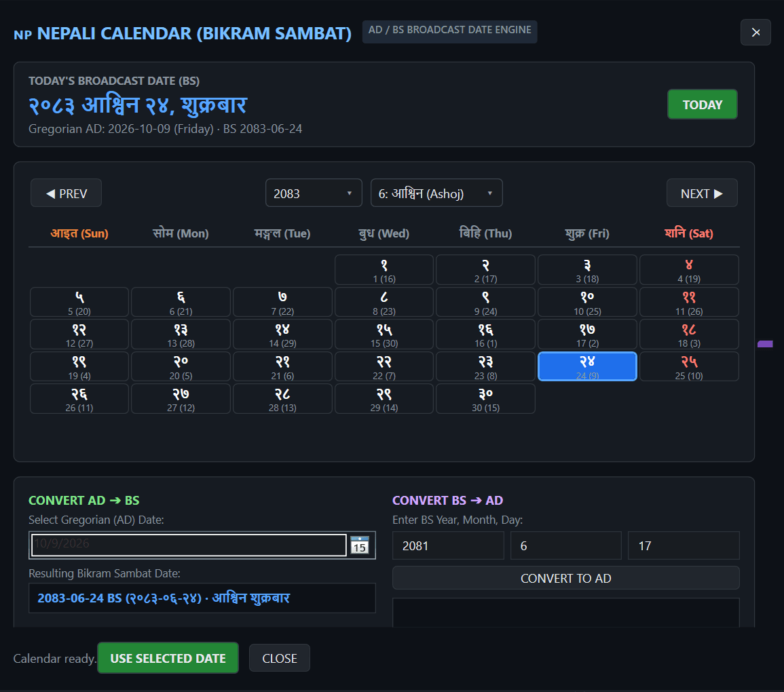Select calendar day 3 (18)
784x692 pixels.
click(588, 270)
